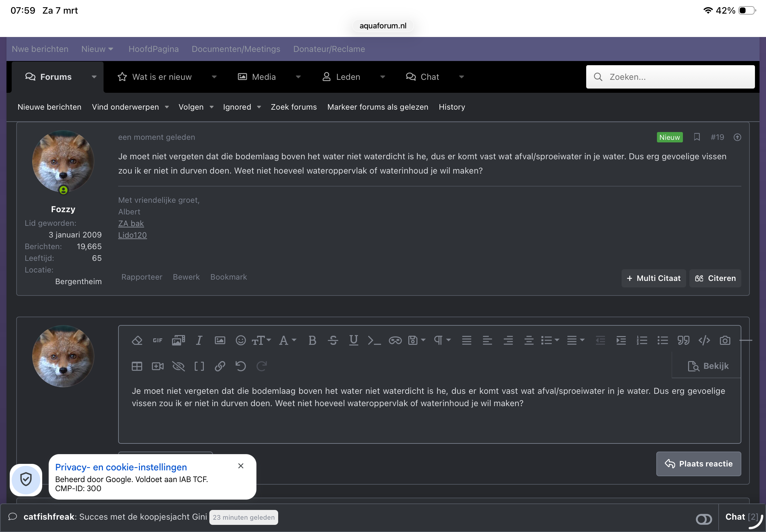Click the eraser remove-formatting icon
The height and width of the screenshot is (532, 766).
[x=137, y=340]
